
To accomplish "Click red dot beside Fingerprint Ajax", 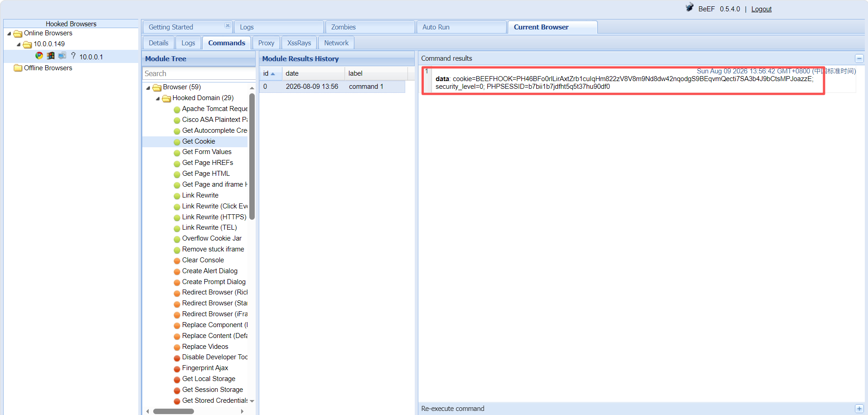I will (177, 368).
